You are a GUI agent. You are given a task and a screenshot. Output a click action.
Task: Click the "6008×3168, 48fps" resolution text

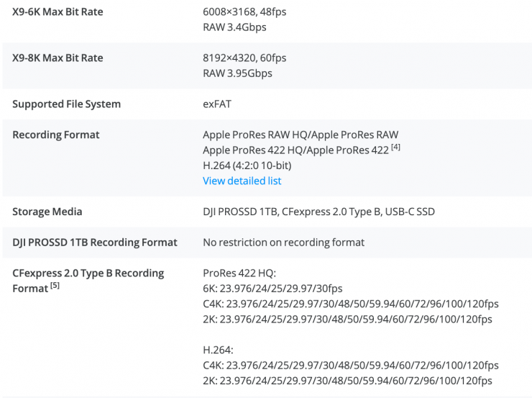[247, 12]
